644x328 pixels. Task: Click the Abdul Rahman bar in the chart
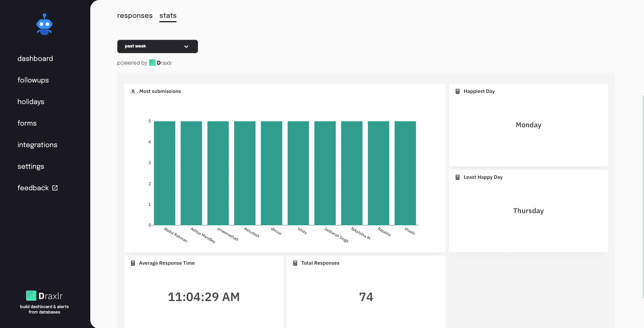165,173
